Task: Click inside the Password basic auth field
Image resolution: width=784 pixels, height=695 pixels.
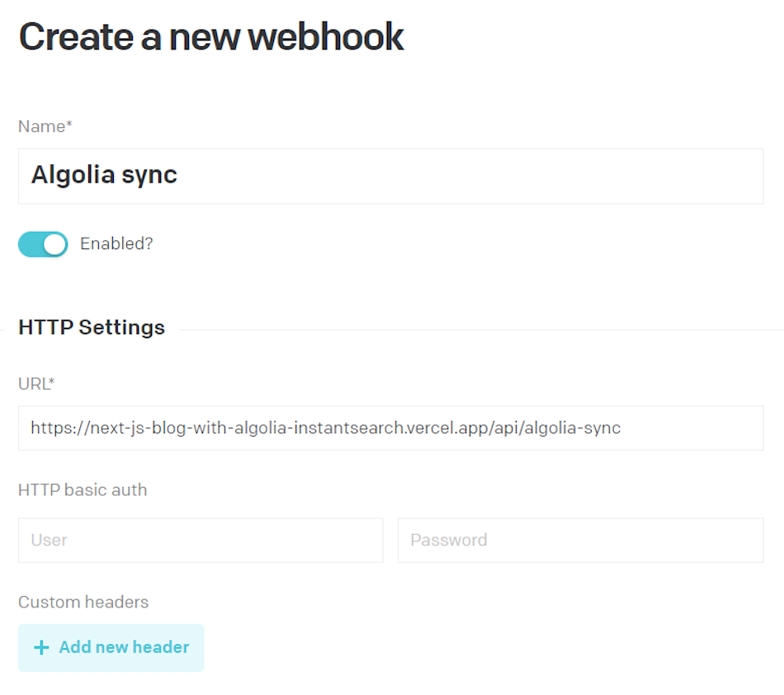Action: click(580, 540)
